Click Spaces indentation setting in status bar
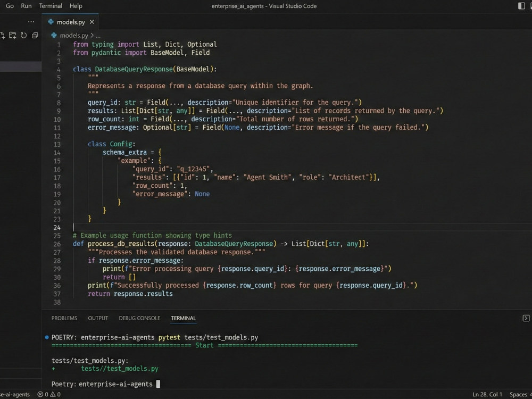The image size is (532, 399). (x=520, y=394)
